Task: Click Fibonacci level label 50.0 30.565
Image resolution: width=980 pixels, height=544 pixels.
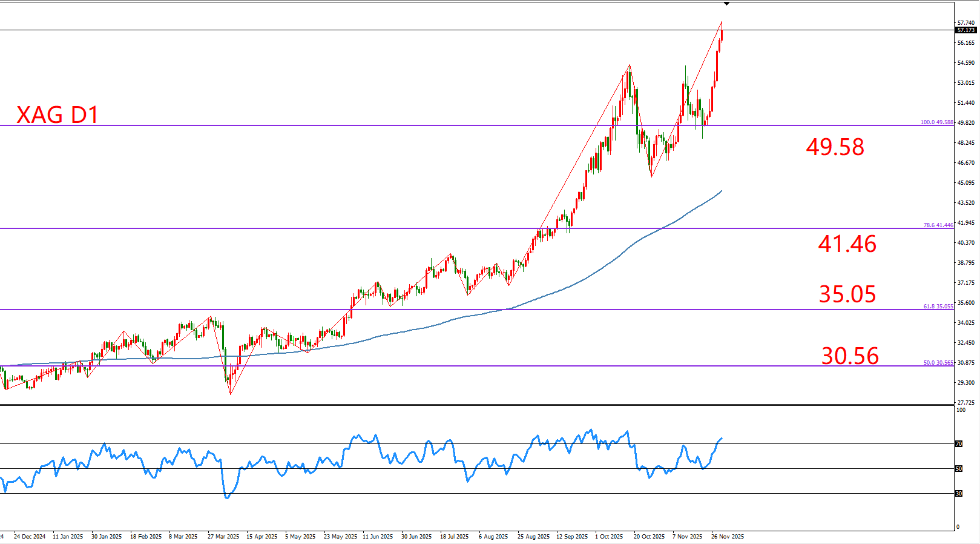Action: 938,363
